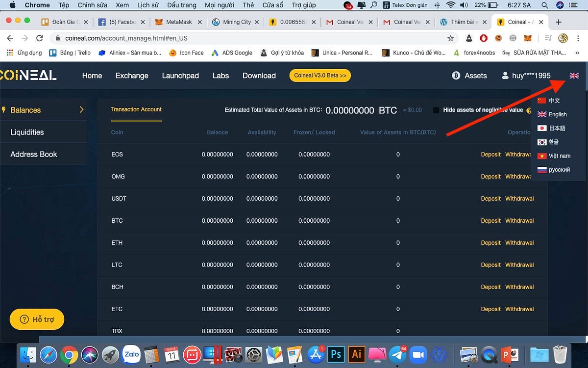588x368 pixels.
Task: Choose 中文 from the language list
Action: [549, 101]
